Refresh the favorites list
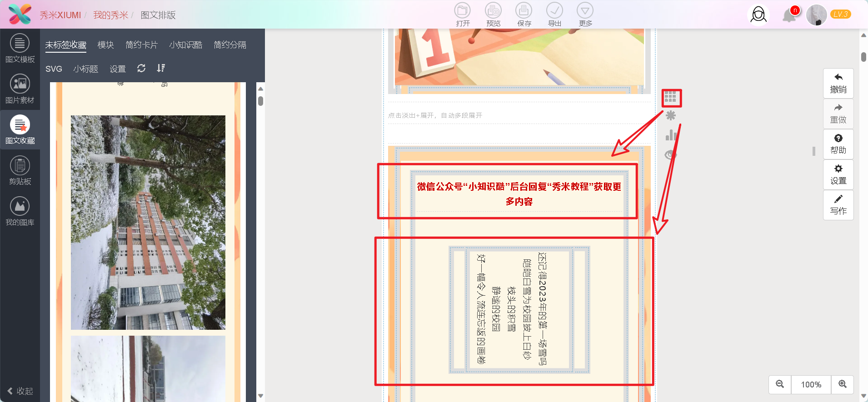Screen dimensions: 868x402 [141, 68]
